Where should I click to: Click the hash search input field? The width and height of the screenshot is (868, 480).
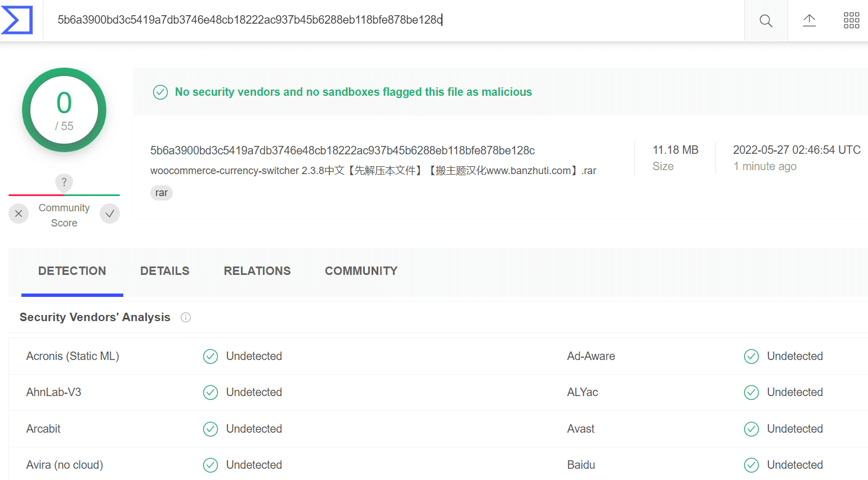(394, 20)
